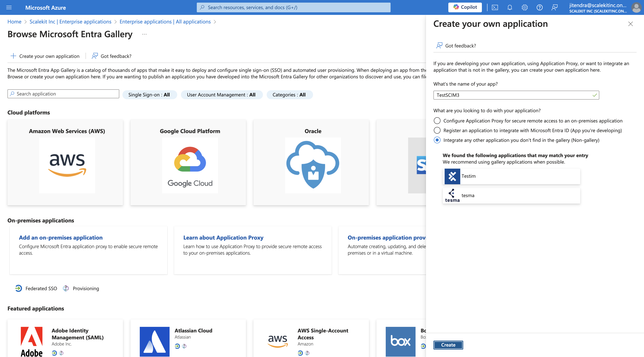The width and height of the screenshot is (644, 357).
Task: Click the app name field containing TestSCIM3
Action: click(x=516, y=95)
